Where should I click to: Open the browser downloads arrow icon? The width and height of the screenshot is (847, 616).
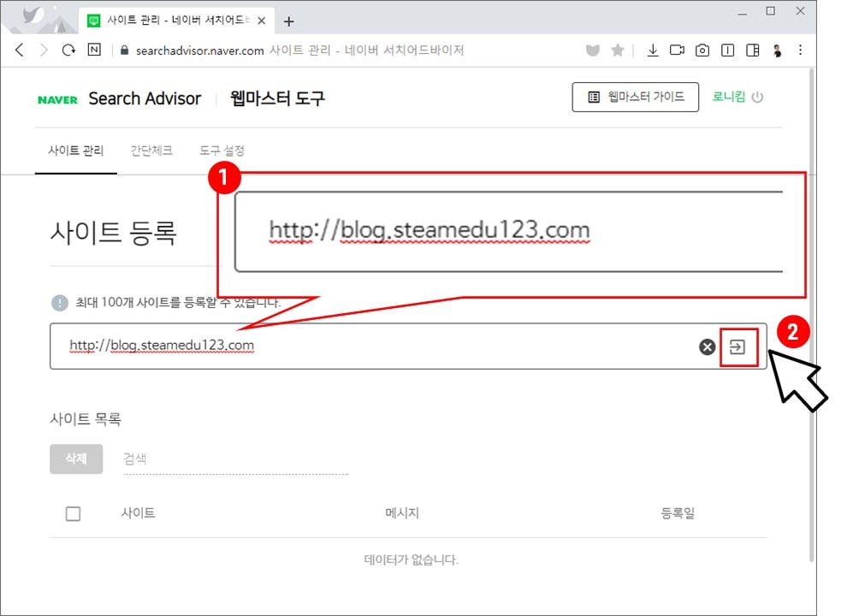[x=653, y=50]
